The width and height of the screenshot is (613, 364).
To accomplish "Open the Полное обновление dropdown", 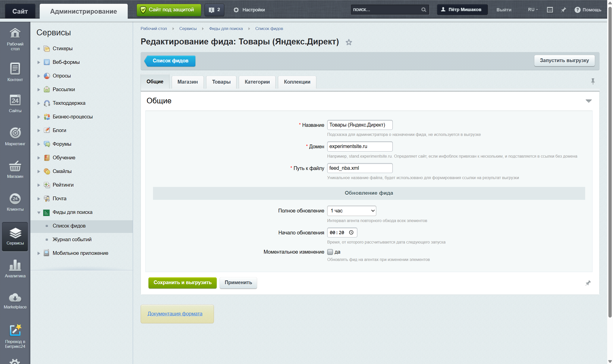I will pyautogui.click(x=352, y=211).
